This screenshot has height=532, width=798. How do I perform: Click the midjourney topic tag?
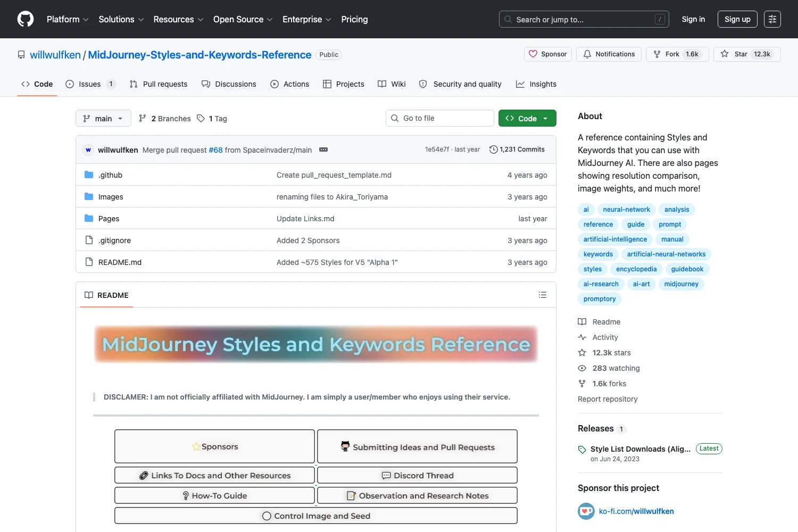(x=681, y=284)
